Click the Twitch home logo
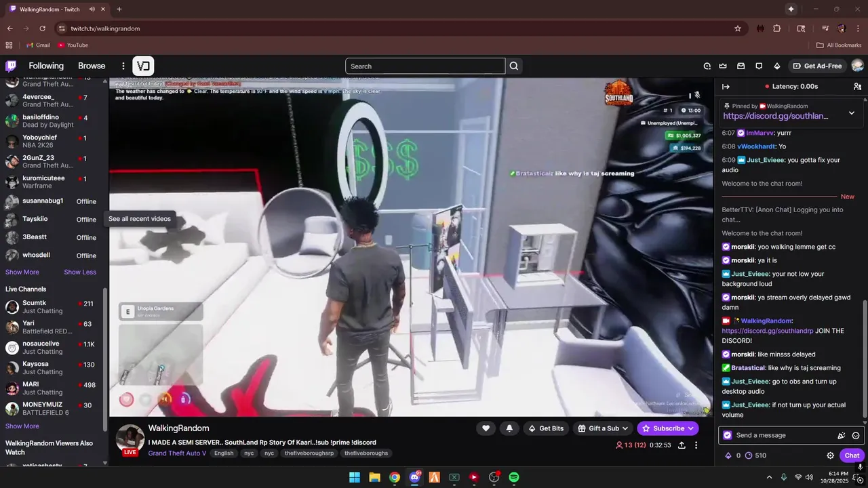868x488 pixels. tap(11, 66)
